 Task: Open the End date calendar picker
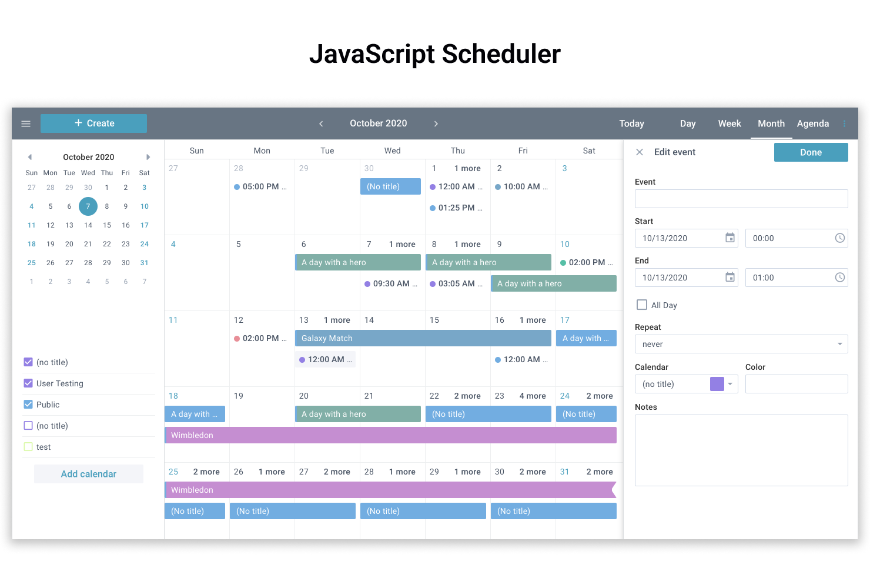(730, 278)
